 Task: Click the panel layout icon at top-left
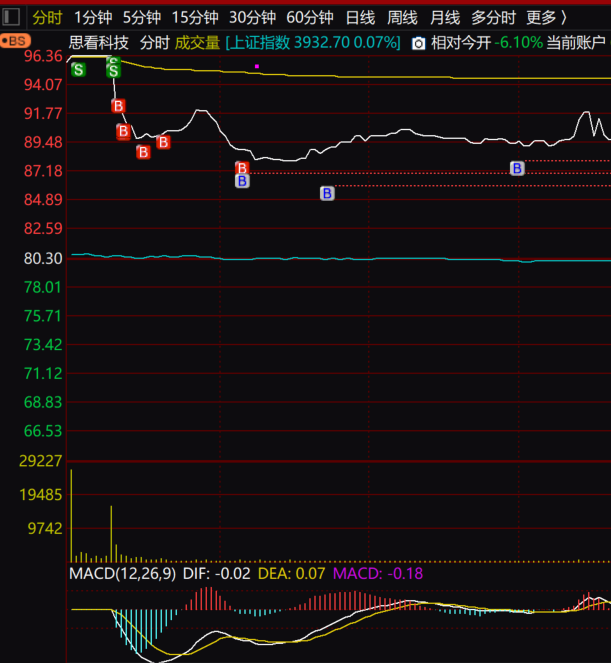(x=11, y=17)
